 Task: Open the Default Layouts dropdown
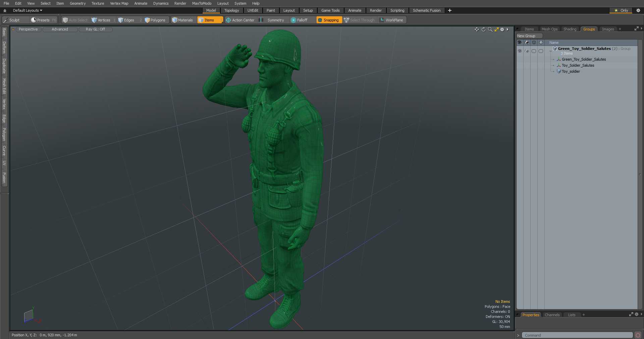click(28, 10)
